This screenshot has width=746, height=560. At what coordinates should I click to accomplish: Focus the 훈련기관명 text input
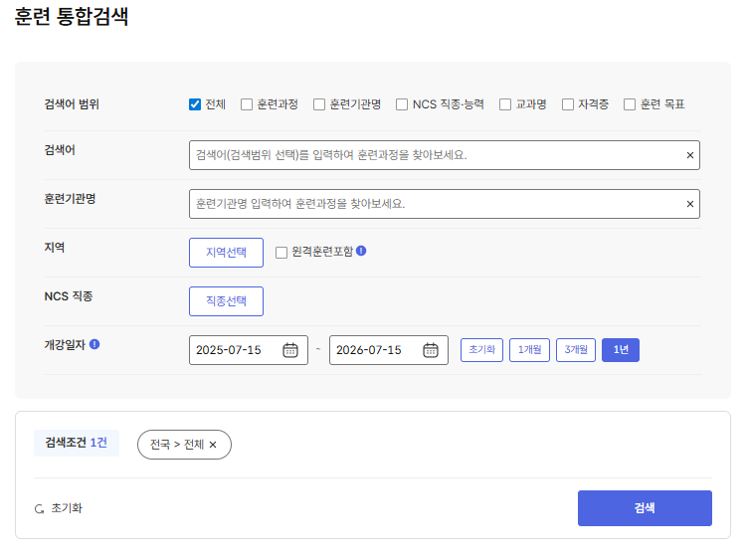[445, 204]
